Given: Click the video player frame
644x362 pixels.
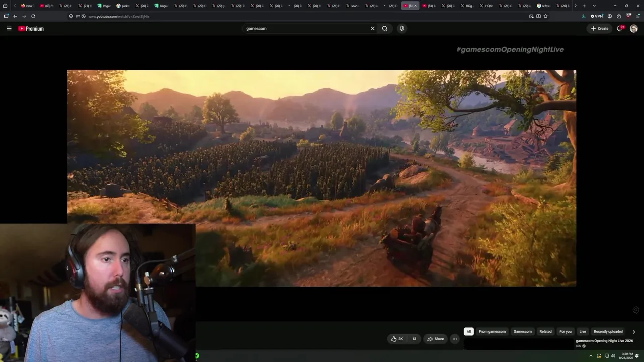Looking at the screenshot, I should [x=321, y=178].
